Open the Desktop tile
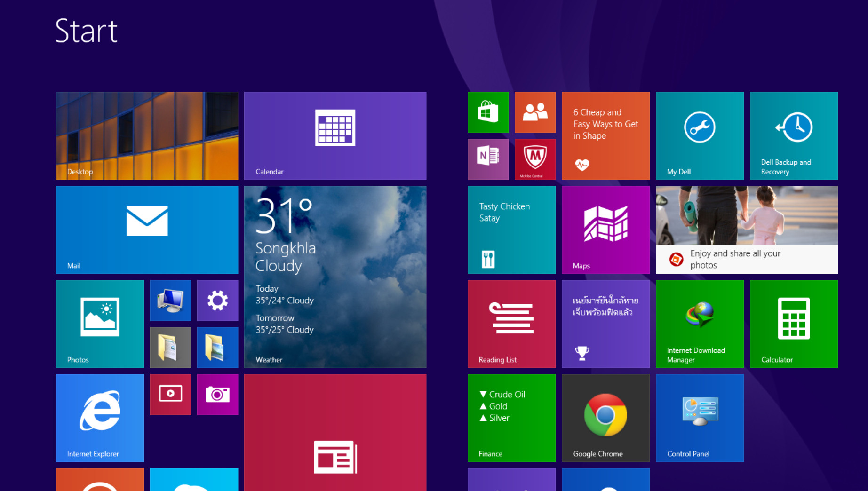Viewport: 868px width, 491px height. tap(147, 135)
